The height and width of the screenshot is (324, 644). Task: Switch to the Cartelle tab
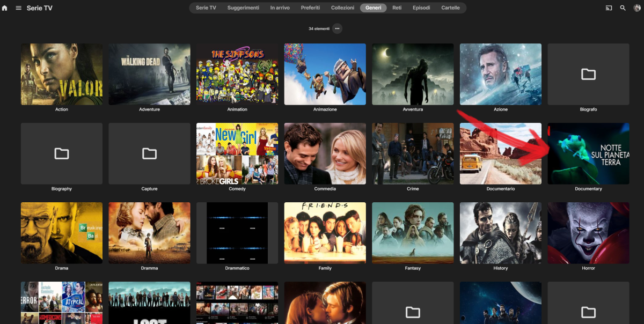click(450, 8)
